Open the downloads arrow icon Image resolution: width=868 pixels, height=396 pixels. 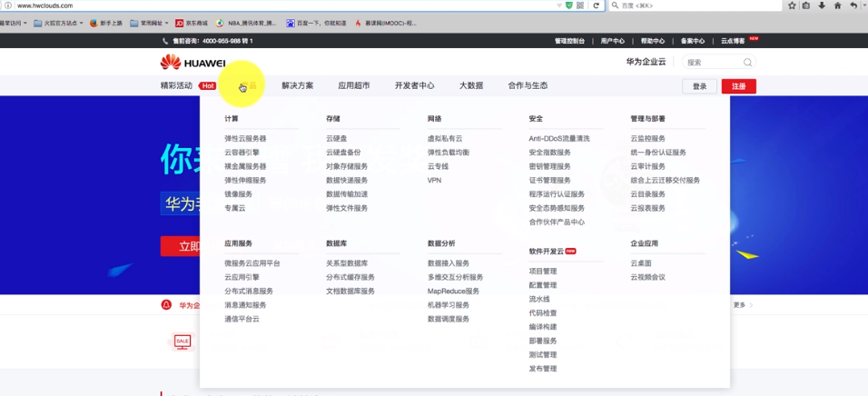[822, 5]
